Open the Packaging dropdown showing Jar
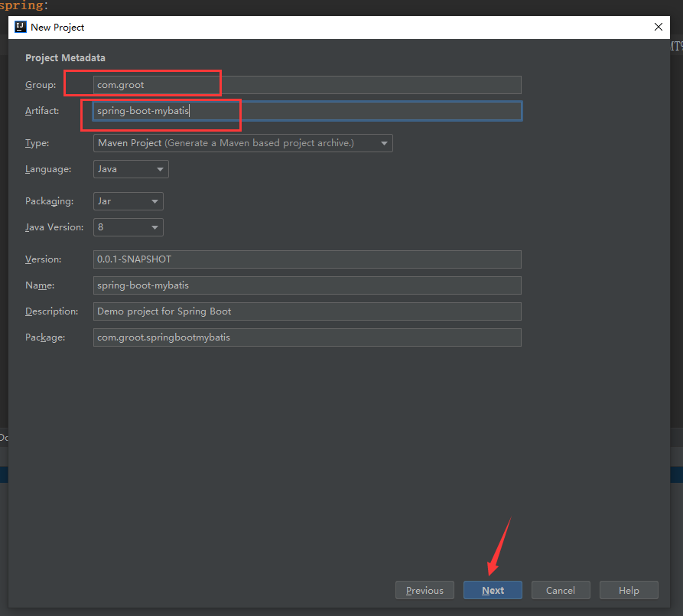 [x=128, y=201]
